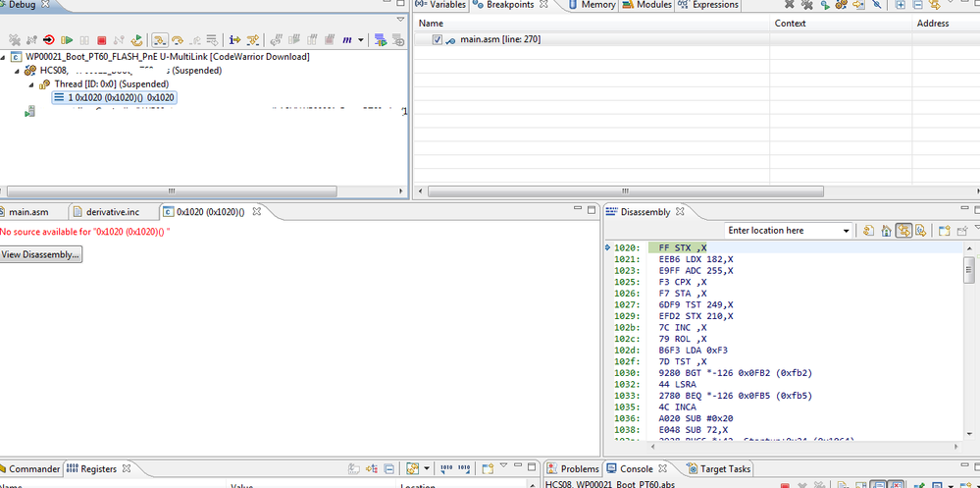Click the Name column header in Breakpoints
This screenshot has height=488, width=980.
pyautogui.click(x=592, y=24)
